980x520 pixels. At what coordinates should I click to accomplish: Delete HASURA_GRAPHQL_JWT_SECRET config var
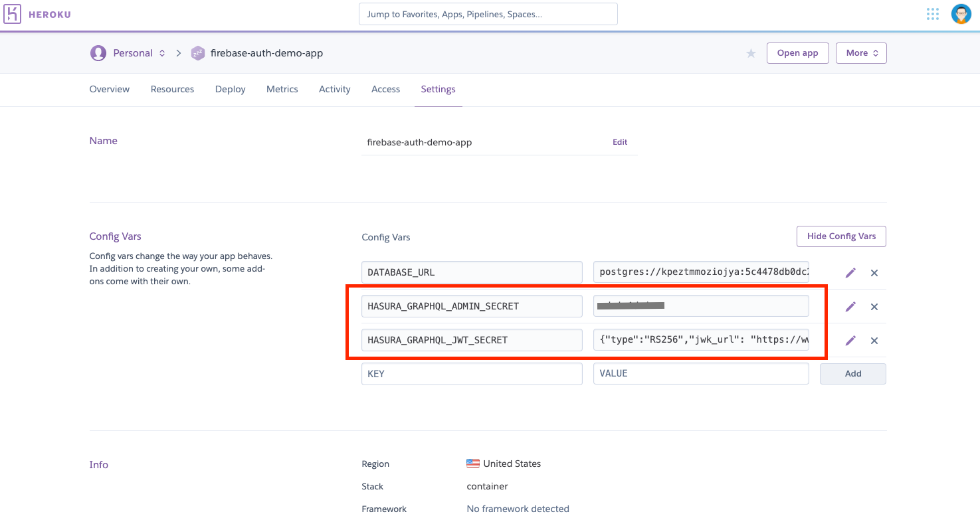click(x=874, y=341)
